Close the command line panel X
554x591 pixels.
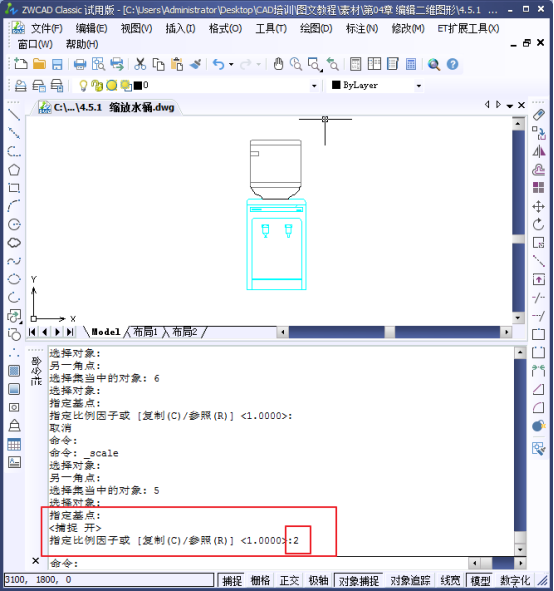coord(35,561)
